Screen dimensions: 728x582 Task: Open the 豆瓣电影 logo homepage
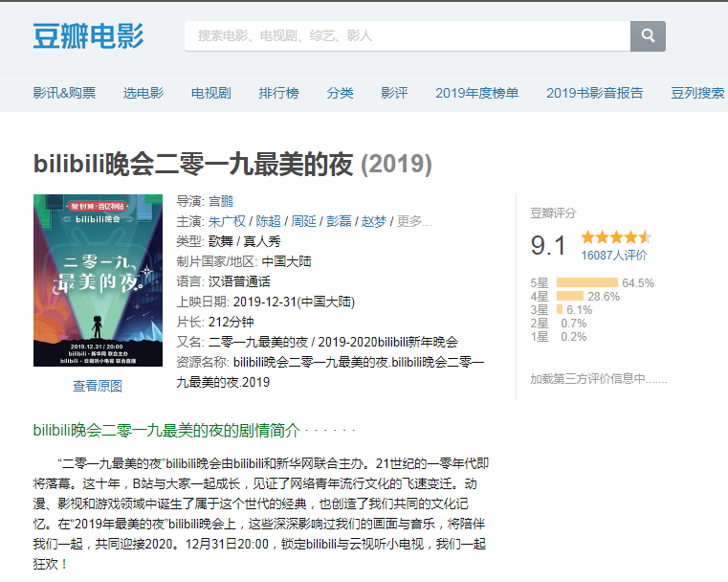click(89, 36)
